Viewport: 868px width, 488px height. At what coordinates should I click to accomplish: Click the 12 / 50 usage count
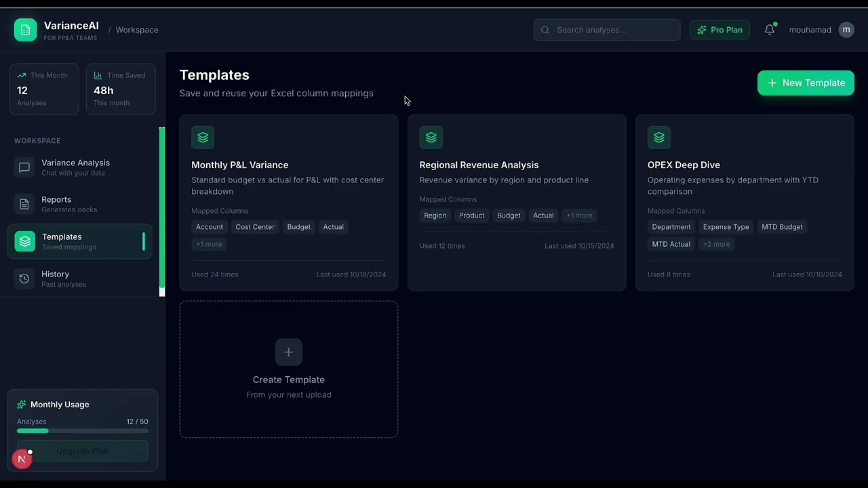click(x=137, y=422)
